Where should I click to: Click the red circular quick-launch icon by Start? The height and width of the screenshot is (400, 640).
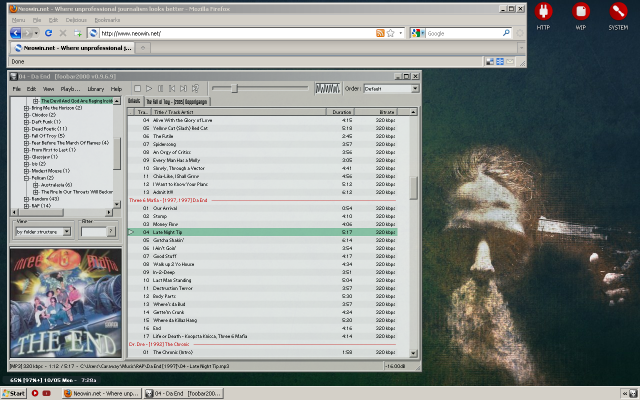pos(35,393)
